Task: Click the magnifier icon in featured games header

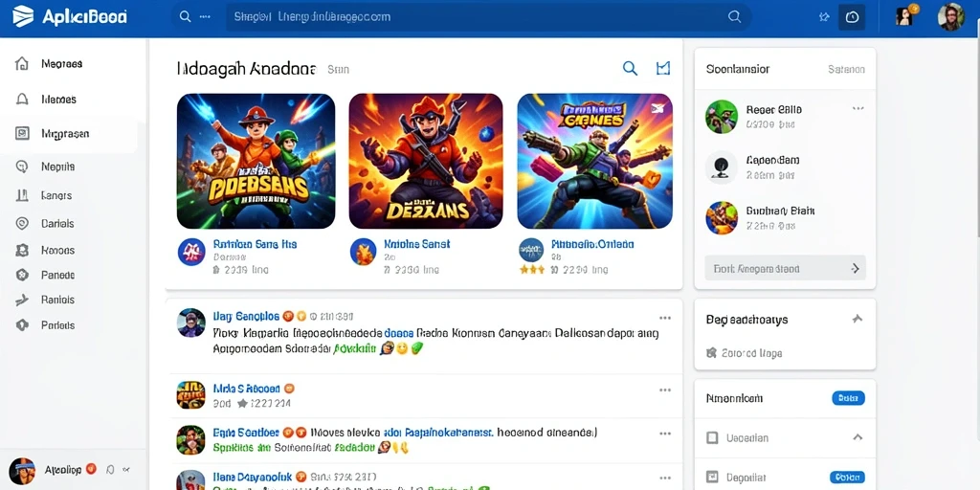Action: 630,68
